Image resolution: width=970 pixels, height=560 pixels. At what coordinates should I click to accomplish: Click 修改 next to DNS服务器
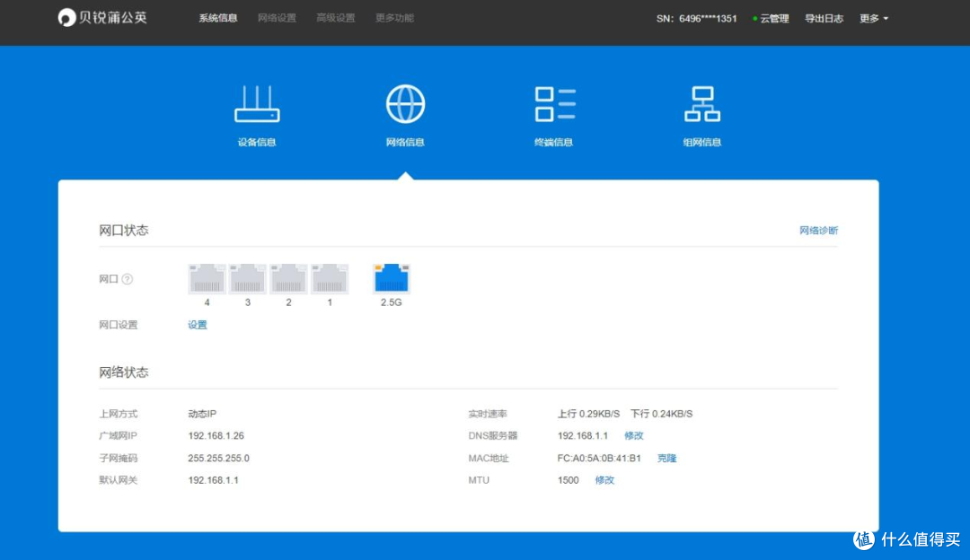pyautogui.click(x=633, y=436)
